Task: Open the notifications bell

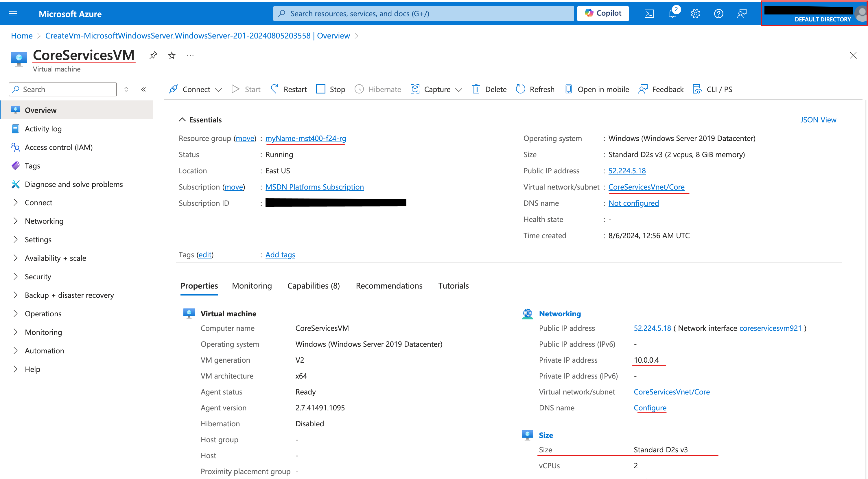Action: pos(672,14)
